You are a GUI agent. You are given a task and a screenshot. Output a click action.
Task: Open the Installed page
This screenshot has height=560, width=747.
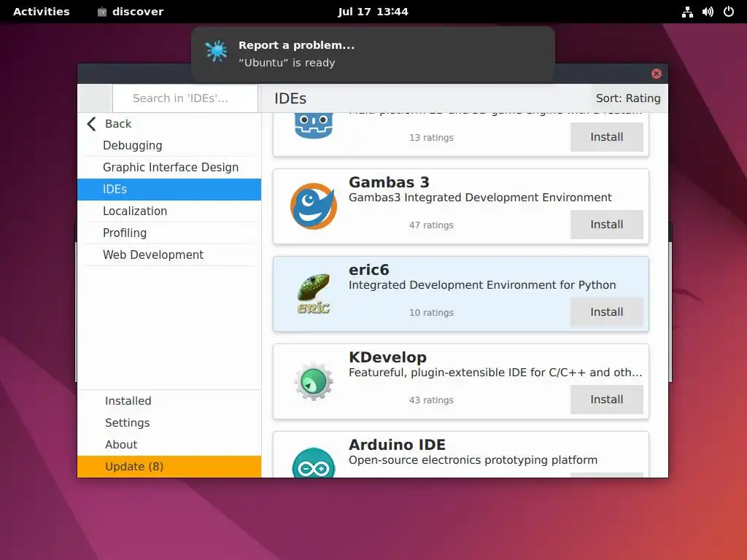click(169, 401)
